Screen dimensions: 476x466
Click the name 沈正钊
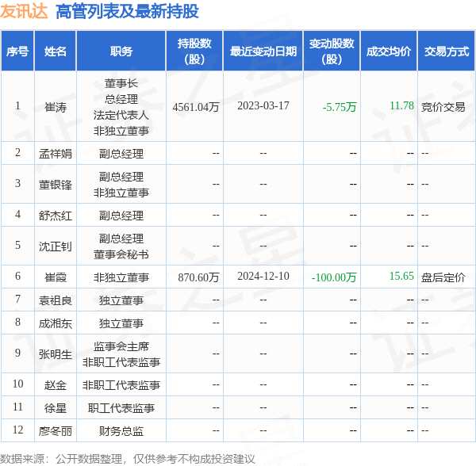tap(56, 246)
